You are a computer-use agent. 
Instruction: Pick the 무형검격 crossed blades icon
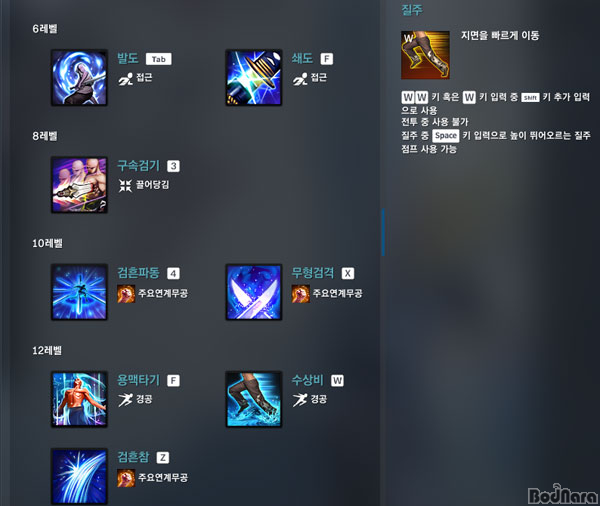(254, 292)
